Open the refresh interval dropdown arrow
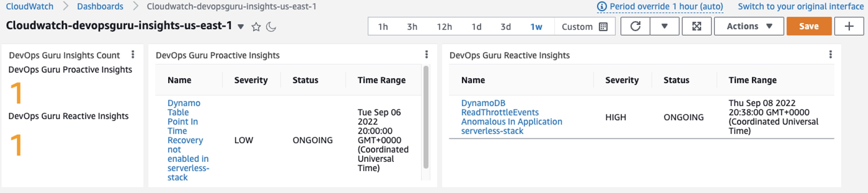Viewport: 868px width, 193px height. point(664,26)
